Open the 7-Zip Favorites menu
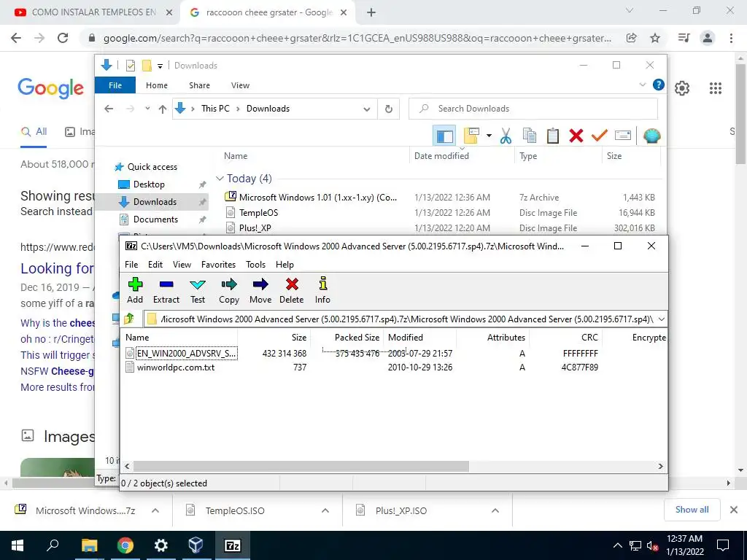The height and width of the screenshot is (560, 747). 218,264
